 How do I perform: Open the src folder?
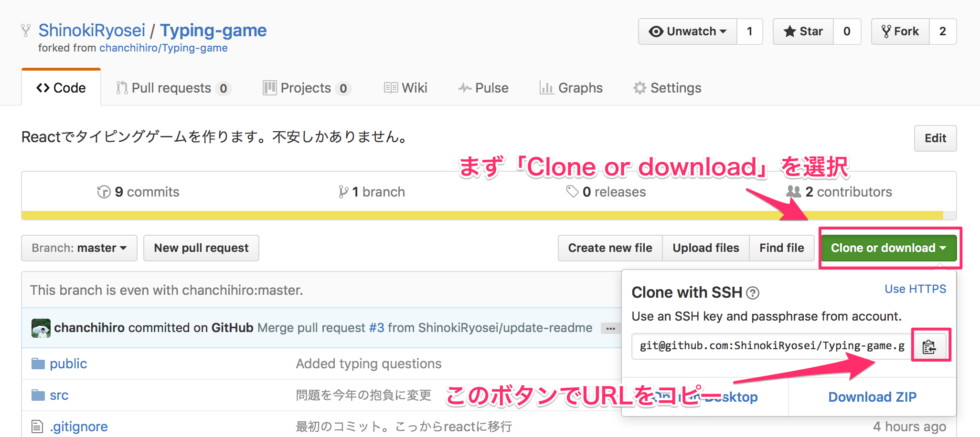[59, 395]
